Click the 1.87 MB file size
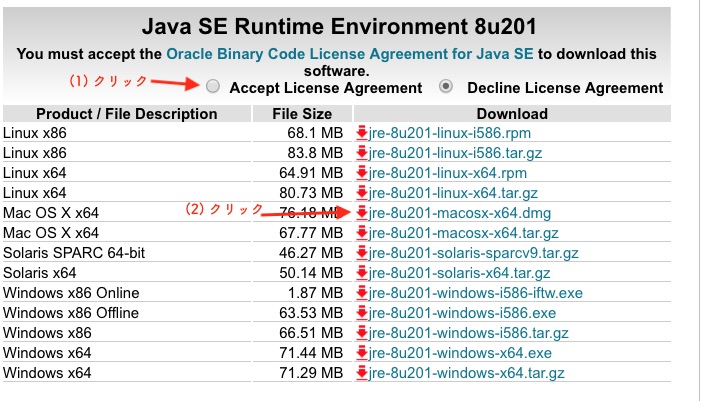Screen dimensions: 722x401 coord(315,293)
